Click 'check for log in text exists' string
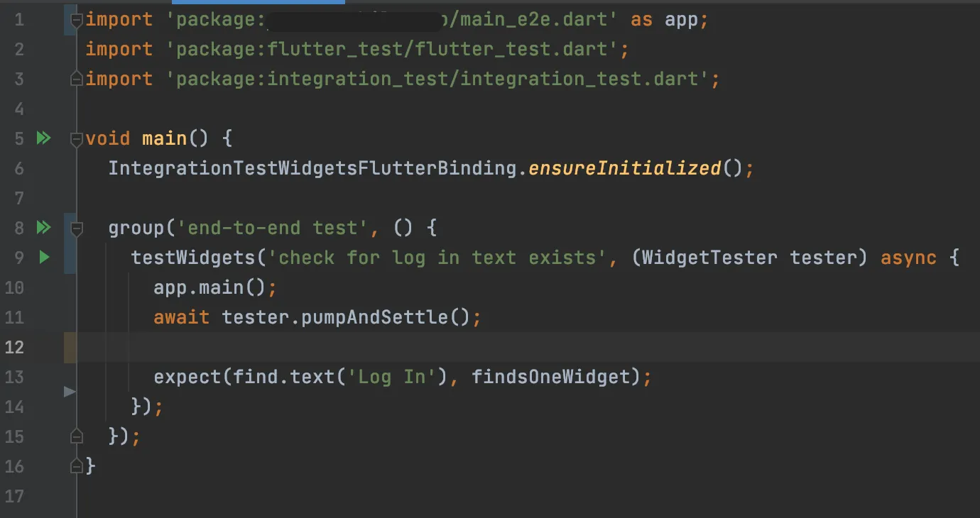 click(x=437, y=258)
